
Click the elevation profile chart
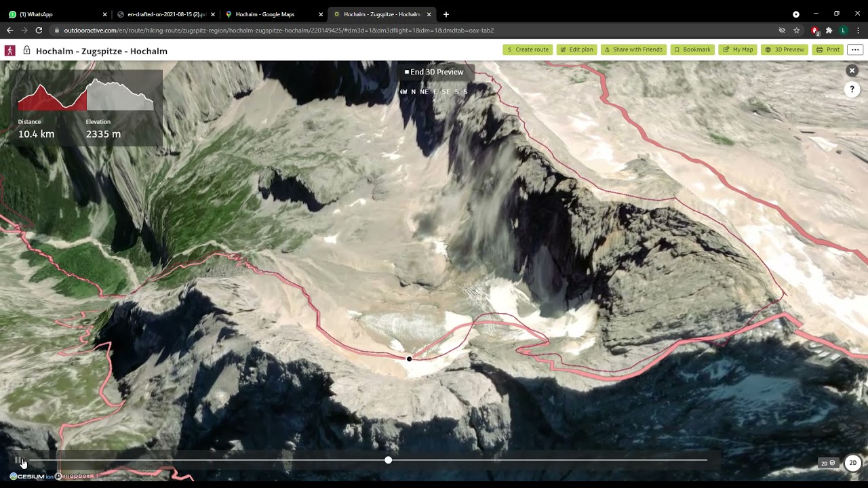coord(85,94)
